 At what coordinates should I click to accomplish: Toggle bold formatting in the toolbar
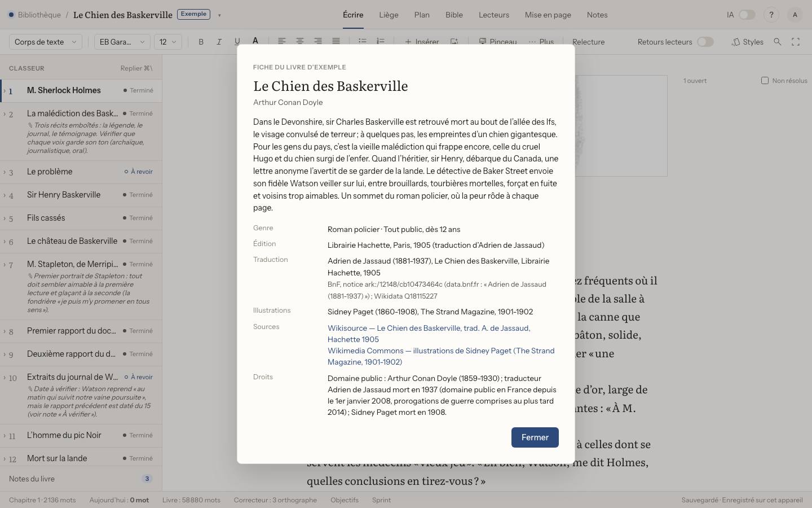(x=201, y=42)
